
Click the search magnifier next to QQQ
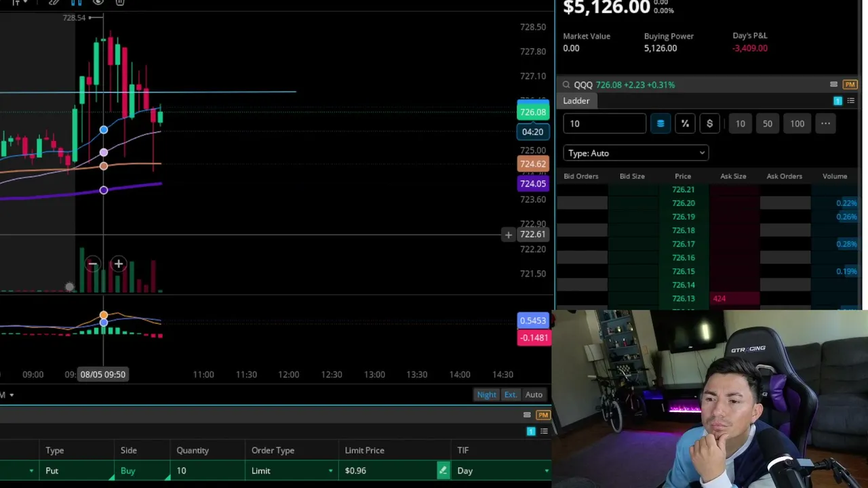click(566, 85)
